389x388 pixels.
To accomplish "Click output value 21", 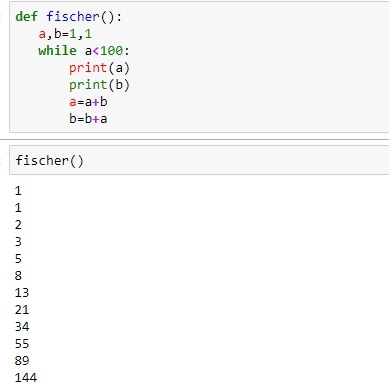I will [x=22, y=310].
